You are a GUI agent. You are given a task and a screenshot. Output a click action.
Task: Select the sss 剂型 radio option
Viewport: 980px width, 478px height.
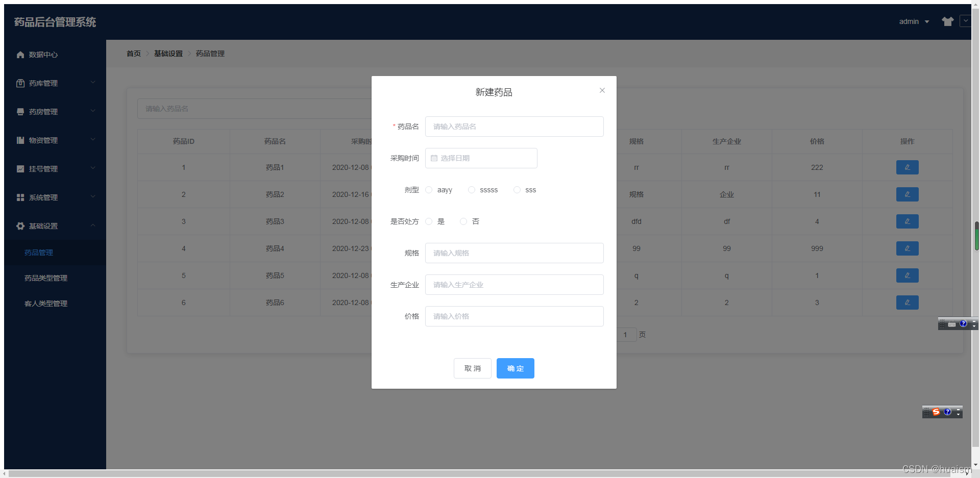[525, 190]
